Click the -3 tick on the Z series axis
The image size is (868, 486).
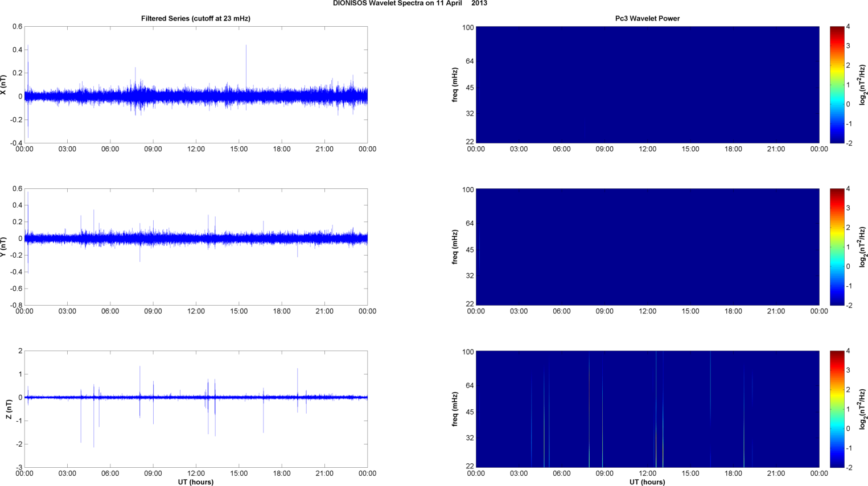point(19,467)
